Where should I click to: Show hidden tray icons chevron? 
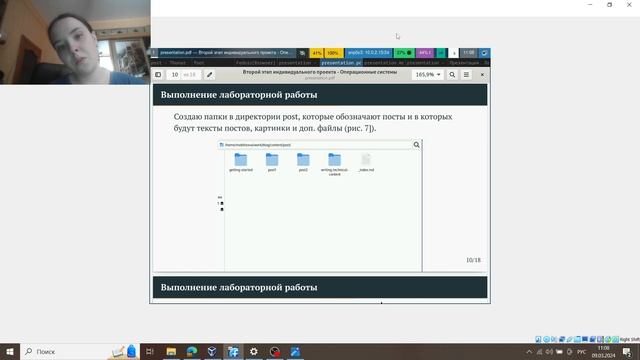529,351
